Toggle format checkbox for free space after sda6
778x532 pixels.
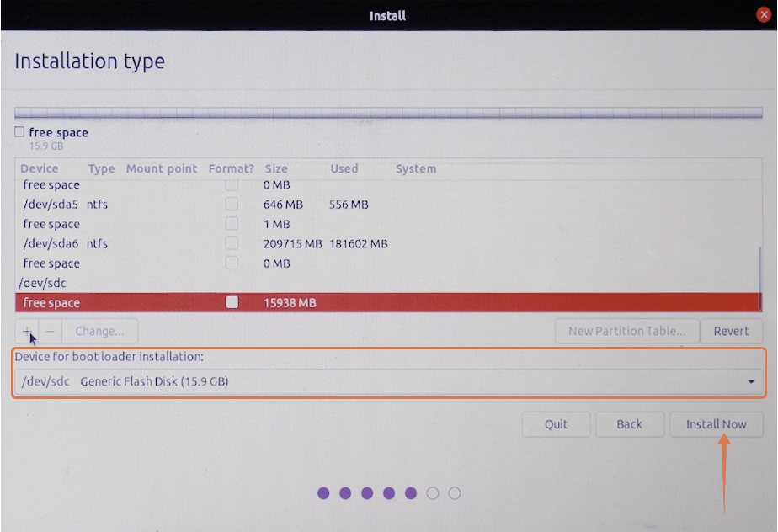(x=232, y=263)
